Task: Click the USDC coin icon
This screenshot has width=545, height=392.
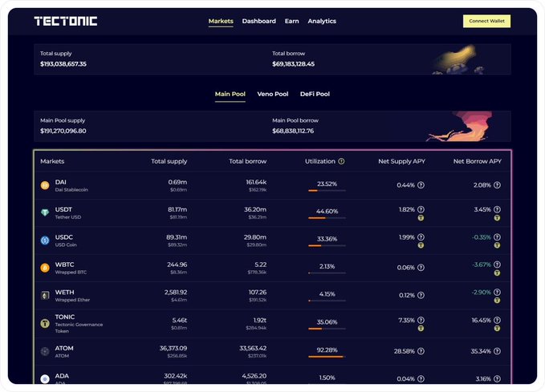Action: click(x=45, y=240)
